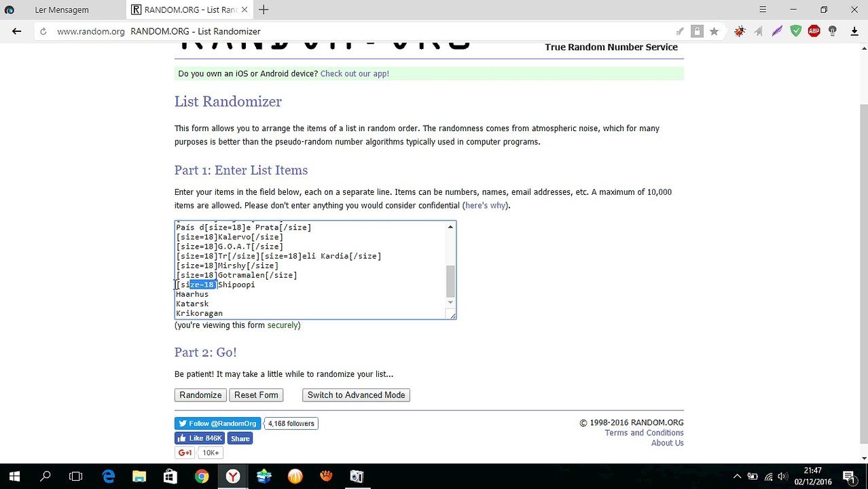Viewport: 868px width, 489px height.
Task: Open the Terms and Conditions link
Action: [644, 433]
